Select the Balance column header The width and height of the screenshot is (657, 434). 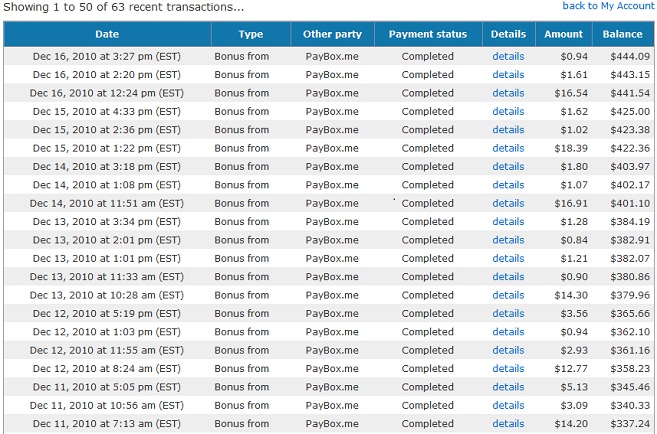623,34
